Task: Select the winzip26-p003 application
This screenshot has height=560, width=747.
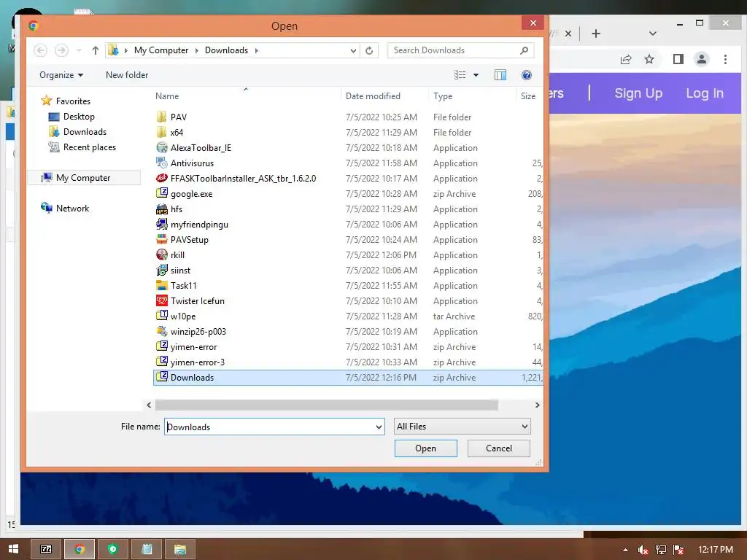Action: (x=348, y=332)
